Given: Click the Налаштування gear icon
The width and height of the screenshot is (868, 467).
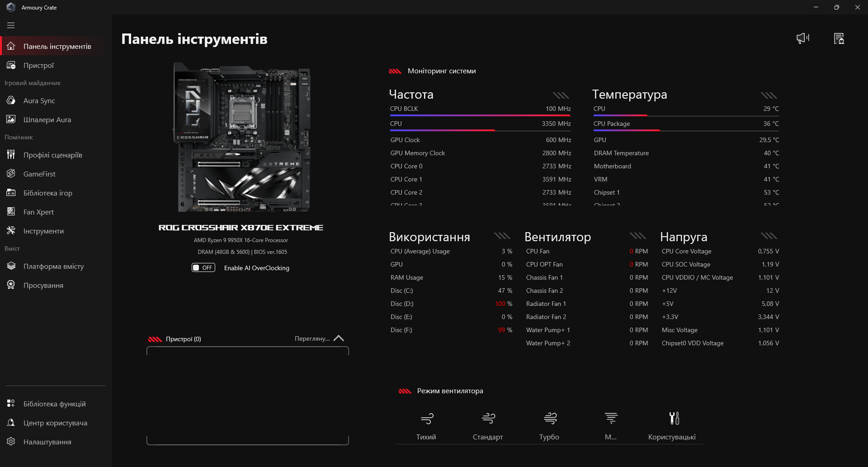Looking at the screenshot, I should (x=11, y=442).
